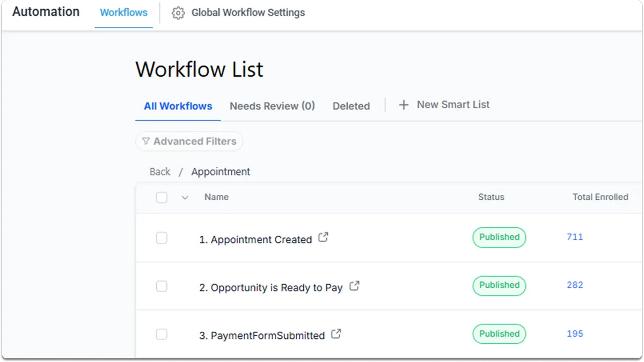Screen dimensions: 644x362
Task: Expand the bulk selection chevron dropdown
Action: tap(185, 198)
